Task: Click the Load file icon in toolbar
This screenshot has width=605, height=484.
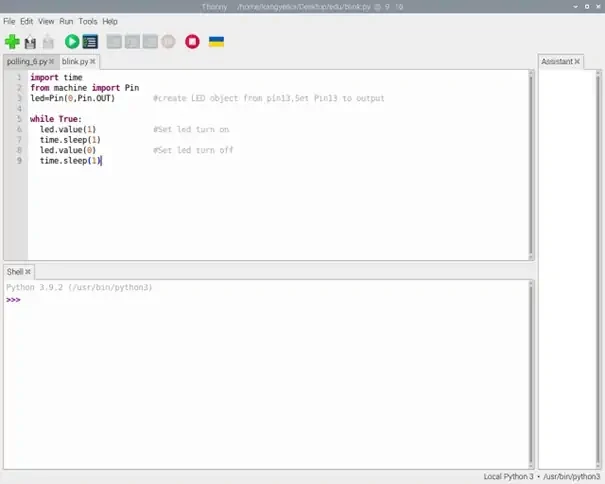Action: (30, 42)
